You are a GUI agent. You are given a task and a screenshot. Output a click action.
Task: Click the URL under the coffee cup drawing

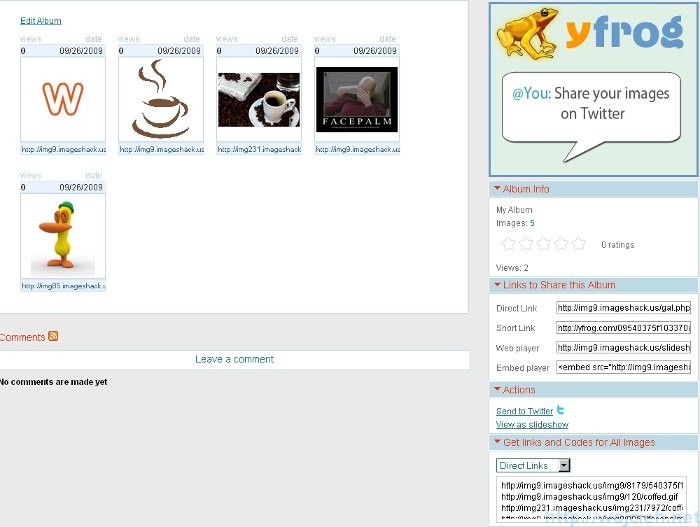pos(162,149)
